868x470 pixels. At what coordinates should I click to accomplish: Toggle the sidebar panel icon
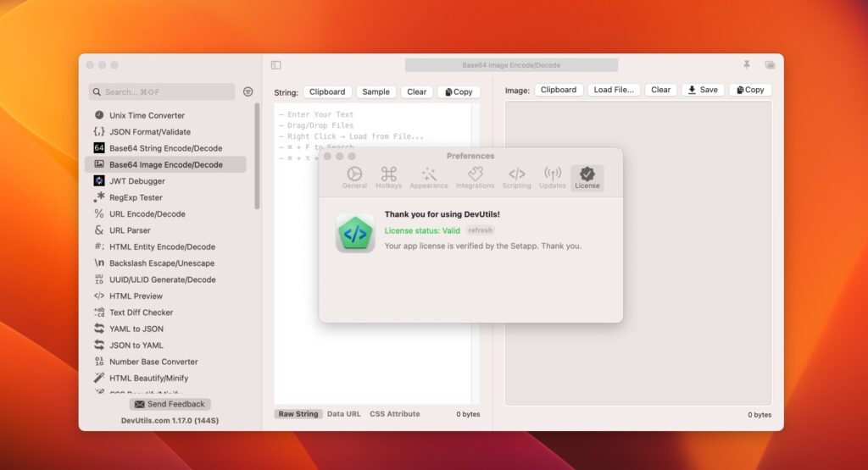click(275, 65)
